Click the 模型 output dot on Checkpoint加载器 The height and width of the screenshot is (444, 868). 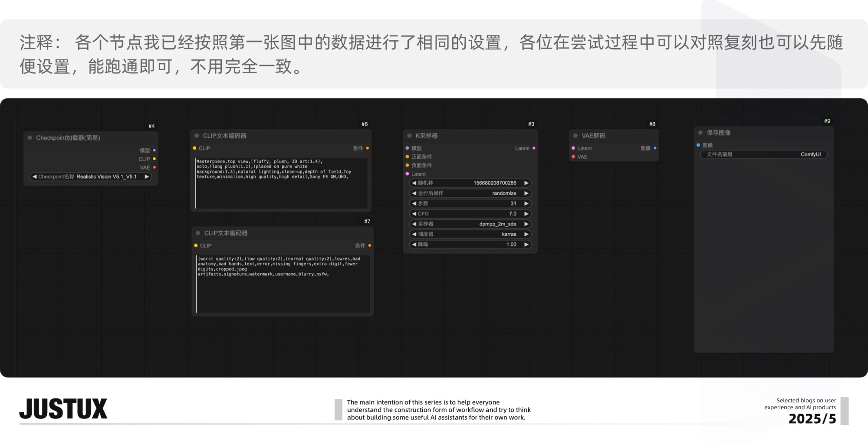[155, 150]
